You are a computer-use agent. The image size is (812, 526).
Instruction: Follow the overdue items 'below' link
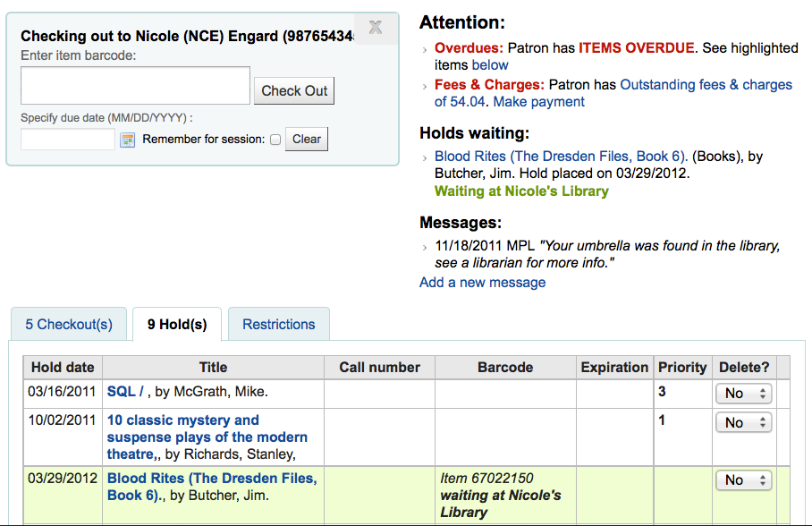(490, 65)
